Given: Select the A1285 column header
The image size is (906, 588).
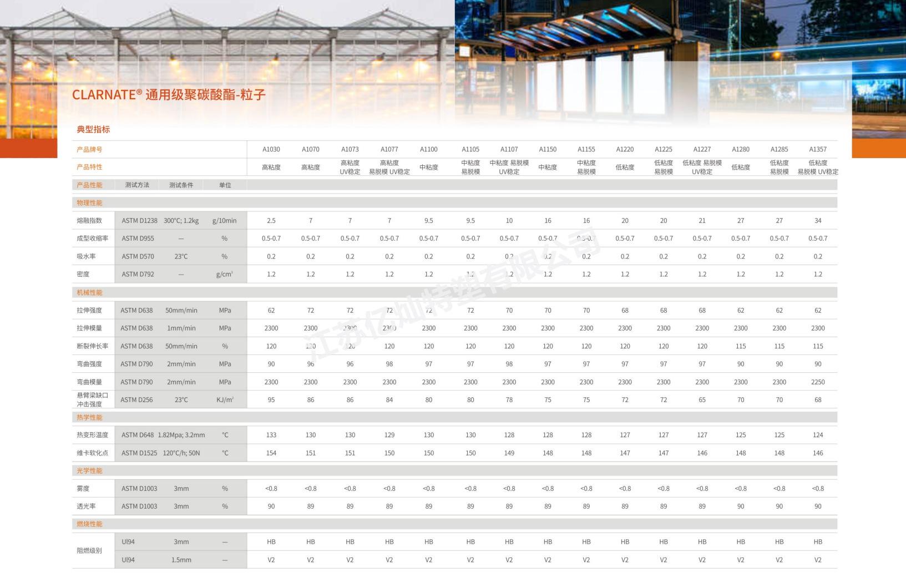Looking at the screenshot, I should pyautogui.click(x=780, y=149).
